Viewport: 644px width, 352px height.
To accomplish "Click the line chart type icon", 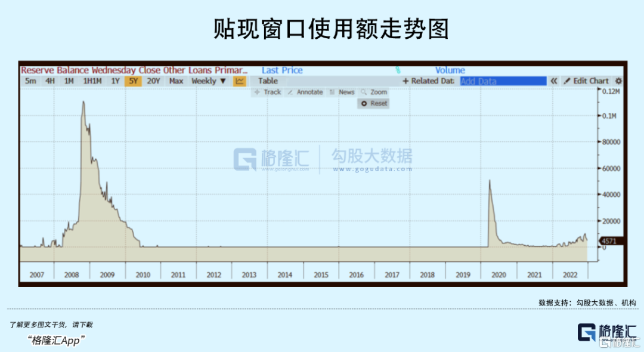I will pos(240,81).
